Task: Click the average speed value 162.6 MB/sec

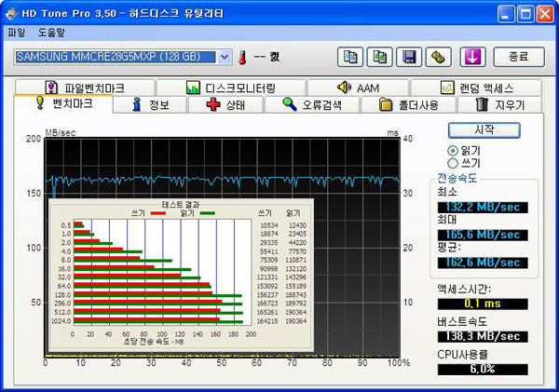Action: (x=483, y=263)
